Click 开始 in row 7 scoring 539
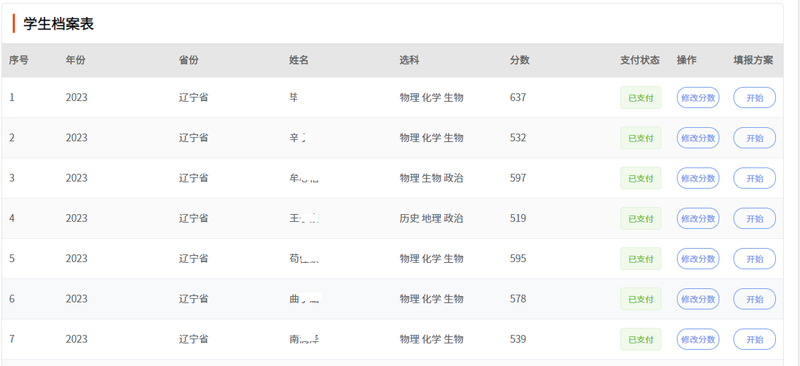Viewport: 800px width, 366px height. tap(755, 339)
